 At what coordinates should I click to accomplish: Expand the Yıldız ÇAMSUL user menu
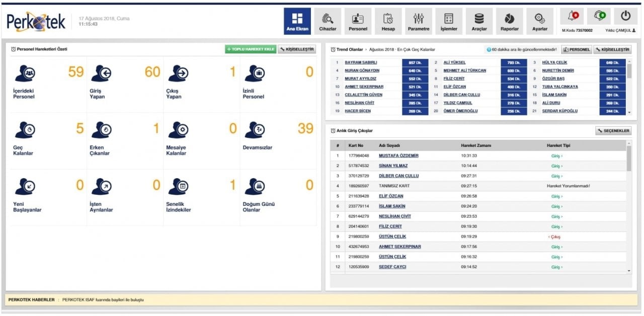620,30
